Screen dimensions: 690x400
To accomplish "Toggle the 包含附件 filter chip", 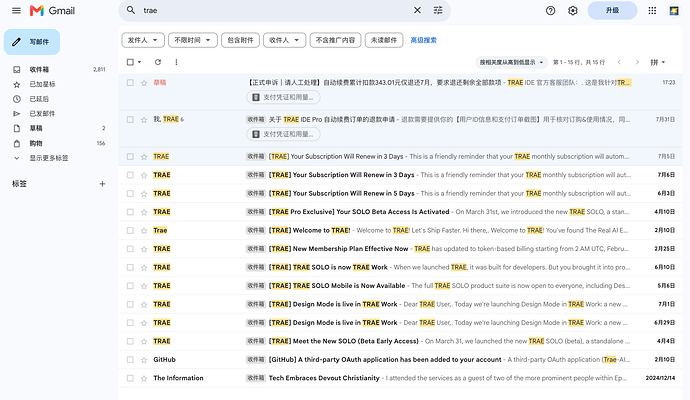I will [240, 40].
